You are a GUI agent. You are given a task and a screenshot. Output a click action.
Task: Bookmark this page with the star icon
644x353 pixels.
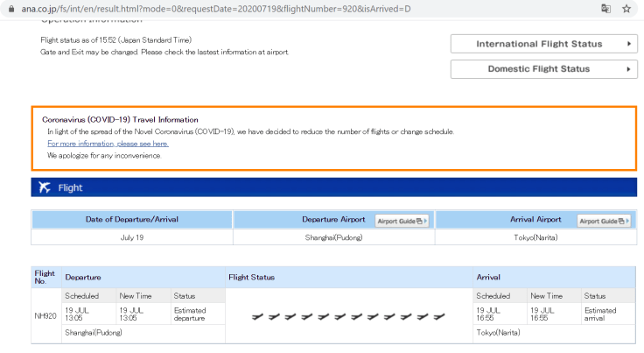pos(626,9)
